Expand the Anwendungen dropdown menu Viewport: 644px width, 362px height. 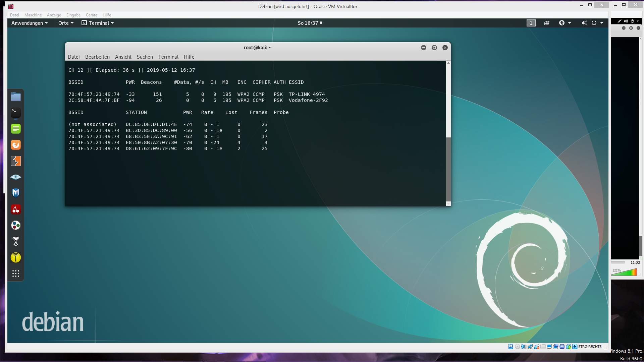[x=30, y=23]
